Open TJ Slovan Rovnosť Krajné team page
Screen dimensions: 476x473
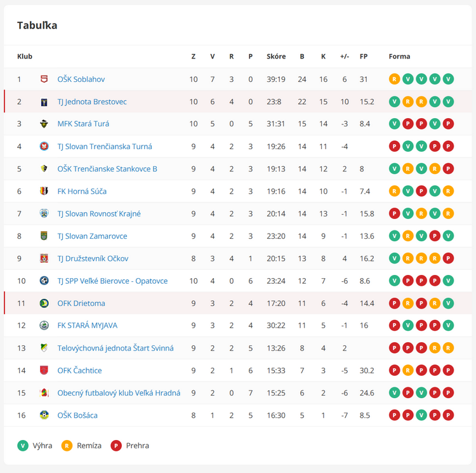click(x=99, y=214)
